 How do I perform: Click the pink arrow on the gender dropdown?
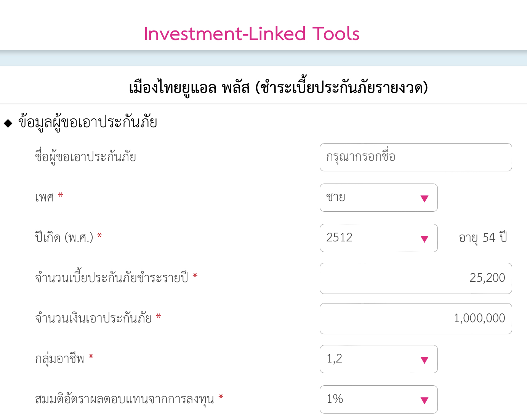424,198
